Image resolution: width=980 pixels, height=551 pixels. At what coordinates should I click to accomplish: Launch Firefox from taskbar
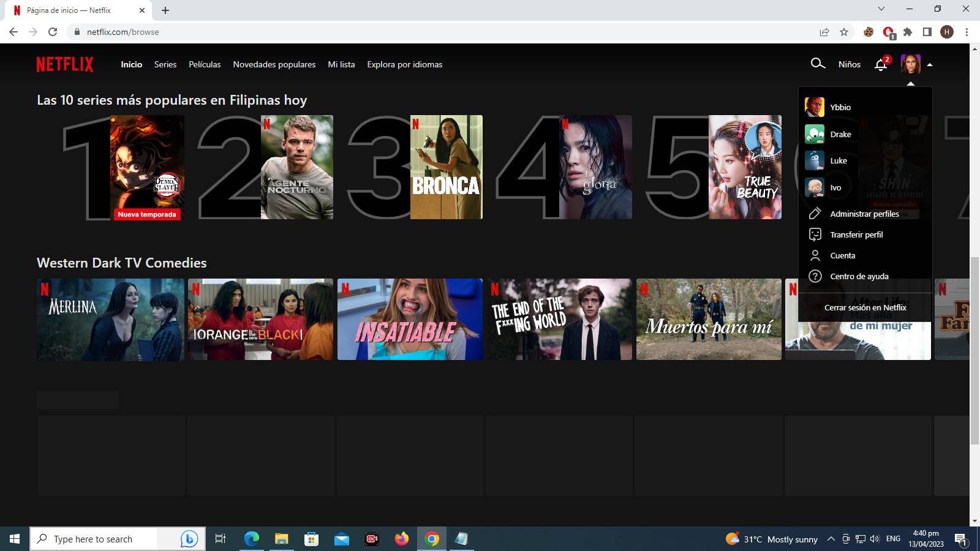tap(401, 539)
